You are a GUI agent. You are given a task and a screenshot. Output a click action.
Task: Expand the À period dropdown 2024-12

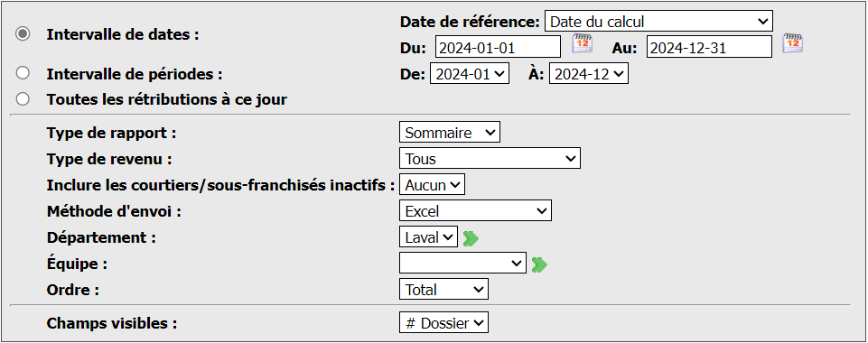tap(588, 74)
